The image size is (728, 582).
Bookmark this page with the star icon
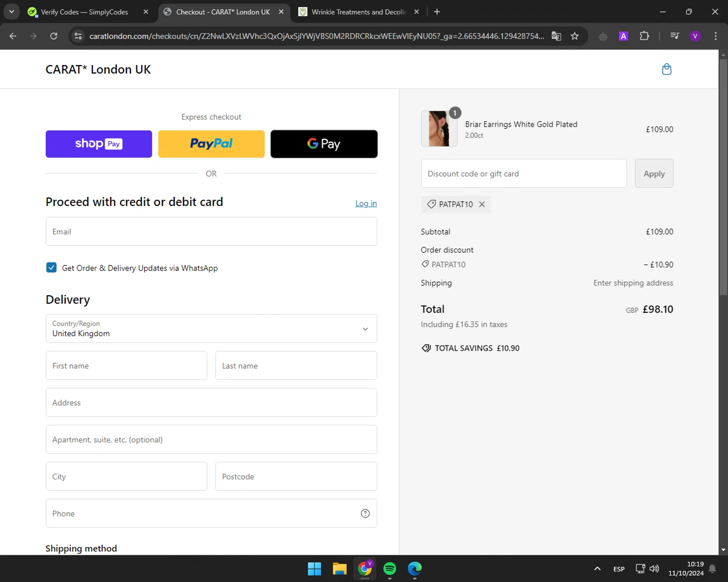(575, 36)
